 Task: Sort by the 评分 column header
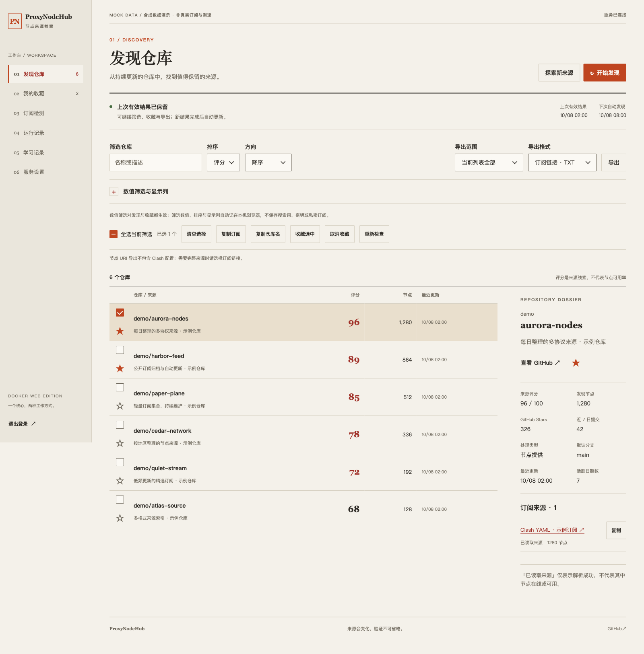point(355,295)
